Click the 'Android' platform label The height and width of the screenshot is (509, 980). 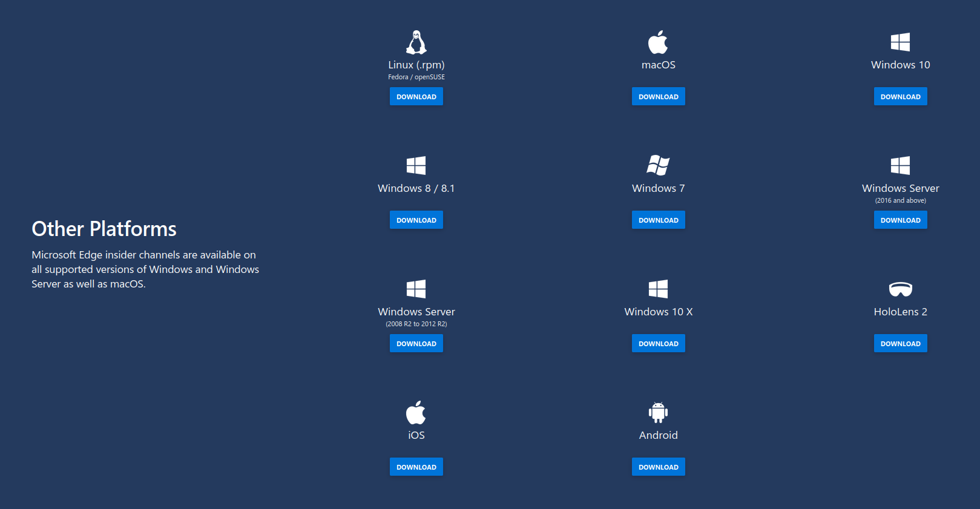(x=659, y=435)
